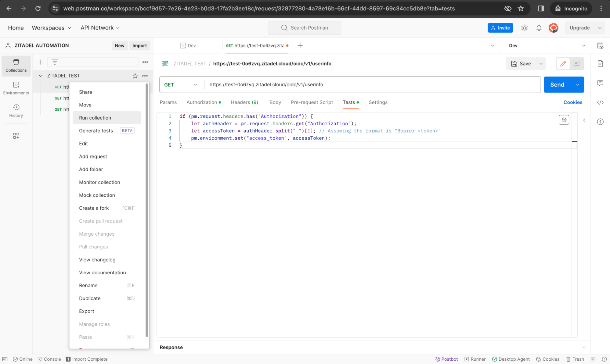Open help question mark in status bar

click(x=604, y=359)
